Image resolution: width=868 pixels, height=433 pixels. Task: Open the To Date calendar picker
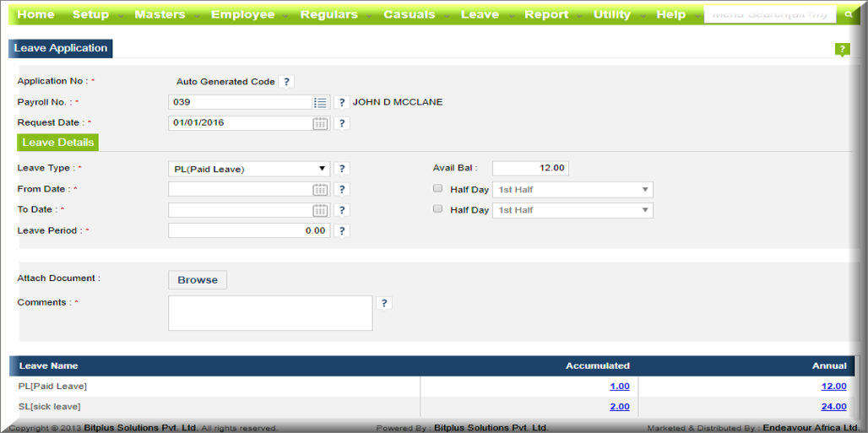320,210
